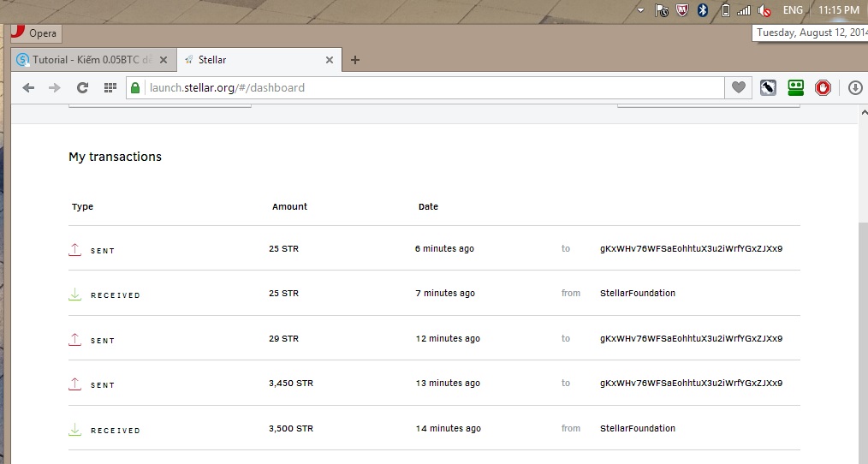Image resolution: width=868 pixels, height=464 pixels.
Task: Click the black pen extension icon
Action: click(768, 87)
